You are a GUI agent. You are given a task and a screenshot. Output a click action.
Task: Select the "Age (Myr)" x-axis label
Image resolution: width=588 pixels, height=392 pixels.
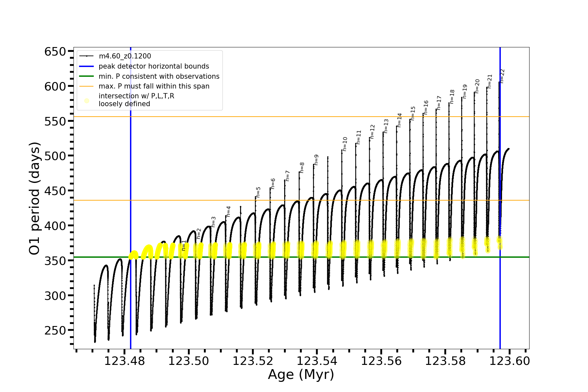click(301, 375)
